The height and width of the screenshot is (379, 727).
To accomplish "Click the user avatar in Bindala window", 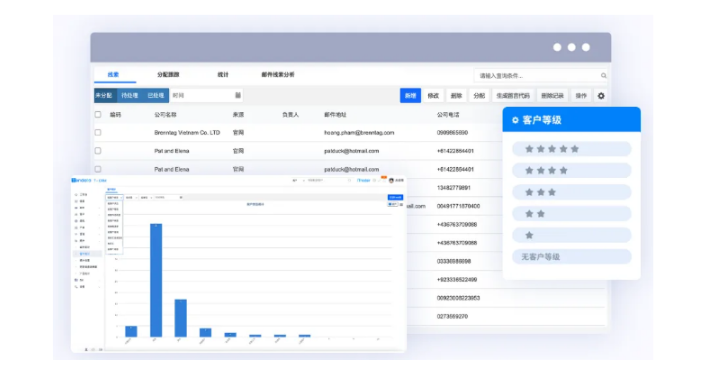I will coord(391,180).
